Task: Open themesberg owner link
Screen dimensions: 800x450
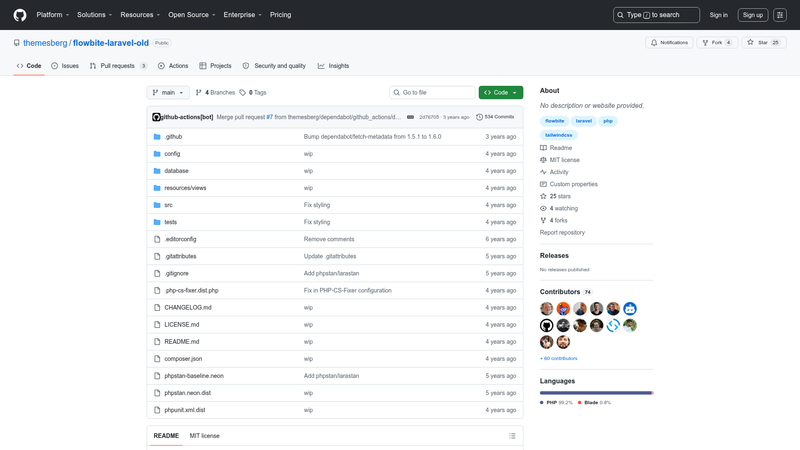Action: pyautogui.click(x=45, y=43)
